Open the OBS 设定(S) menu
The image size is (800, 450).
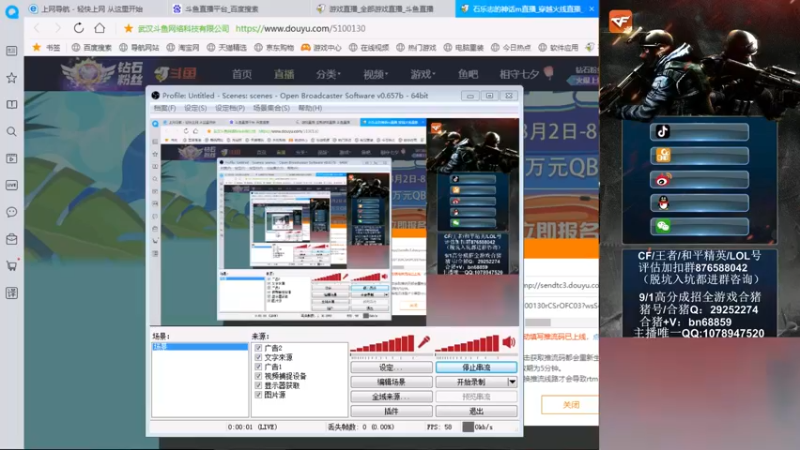tap(195, 108)
